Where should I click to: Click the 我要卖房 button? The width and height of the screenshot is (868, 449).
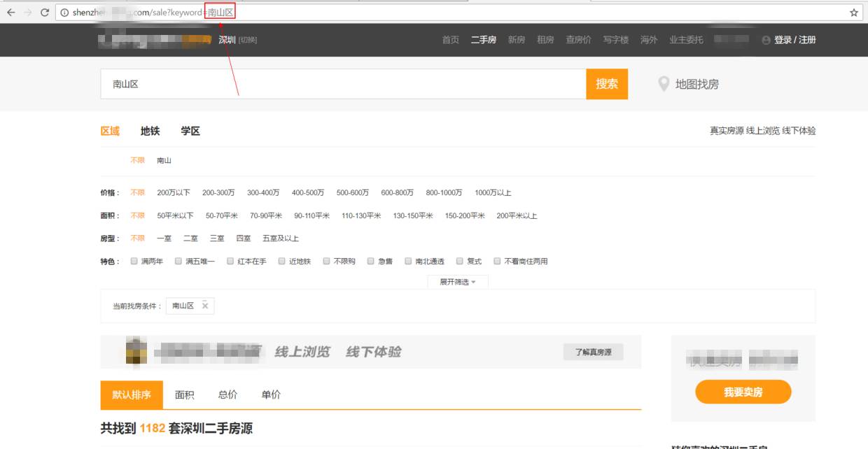tap(743, 392)
